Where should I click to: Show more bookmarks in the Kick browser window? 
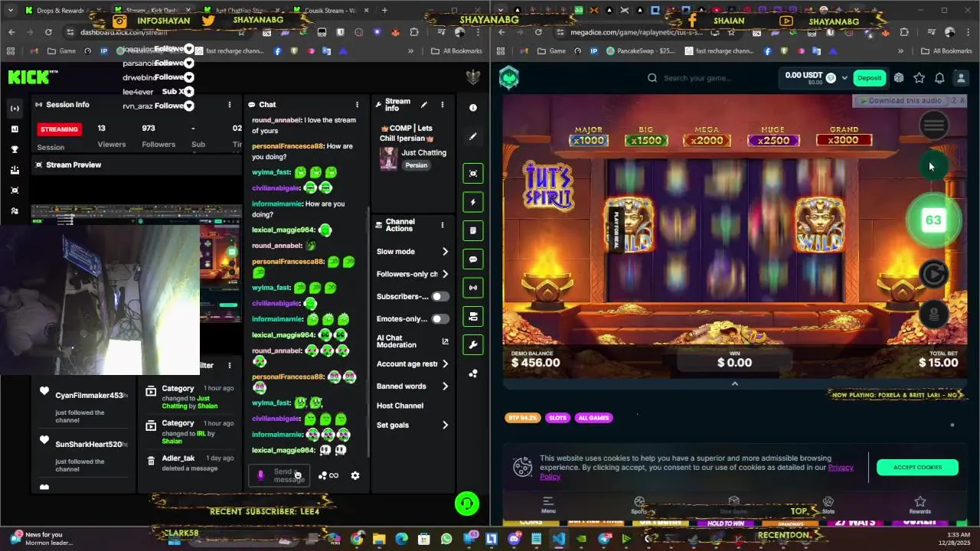(x=410, y=51)
